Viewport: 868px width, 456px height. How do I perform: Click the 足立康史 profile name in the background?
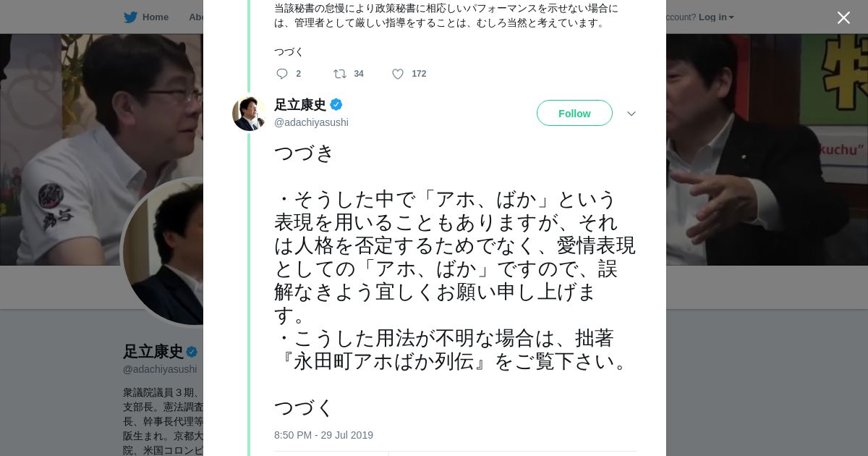[153, 352]
